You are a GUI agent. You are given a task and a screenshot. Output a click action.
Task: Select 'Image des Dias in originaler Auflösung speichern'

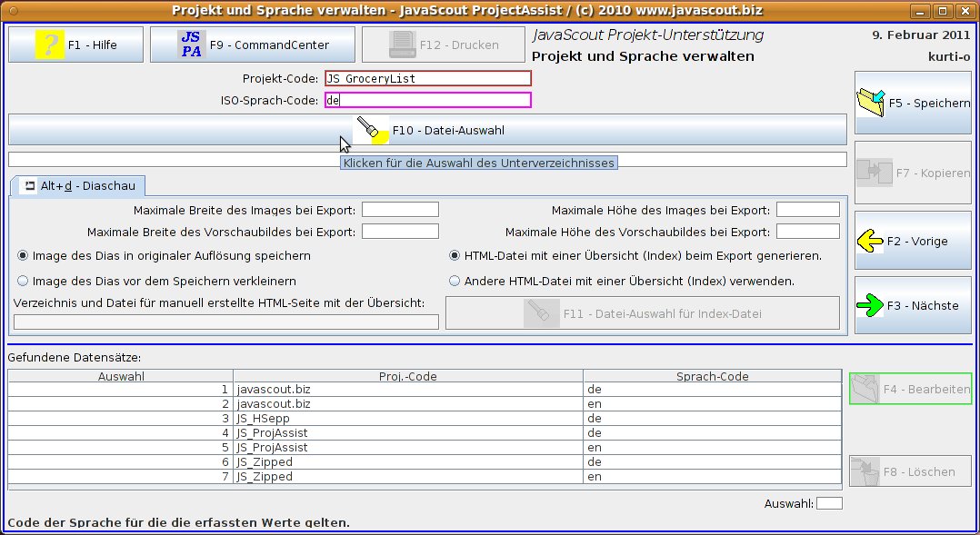[x=24, y=256]
